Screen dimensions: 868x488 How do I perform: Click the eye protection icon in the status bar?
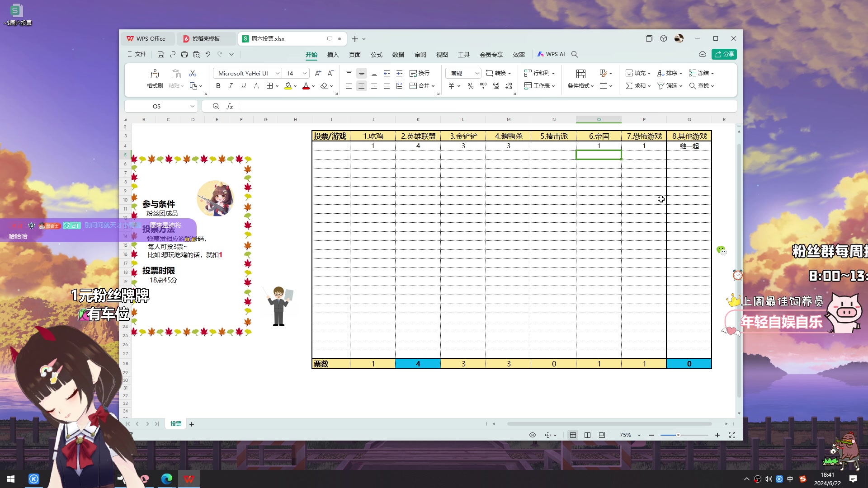[533, 435]
